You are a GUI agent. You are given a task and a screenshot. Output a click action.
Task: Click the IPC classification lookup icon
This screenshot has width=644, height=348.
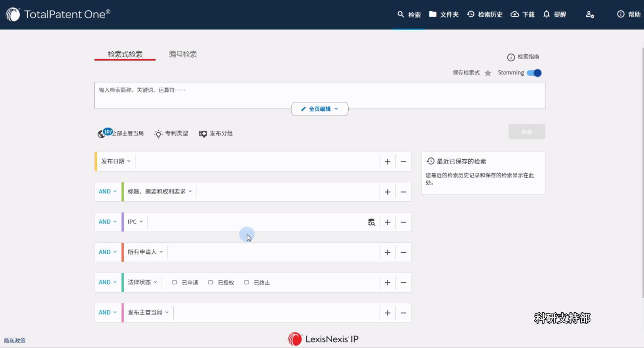click(371, 222)
